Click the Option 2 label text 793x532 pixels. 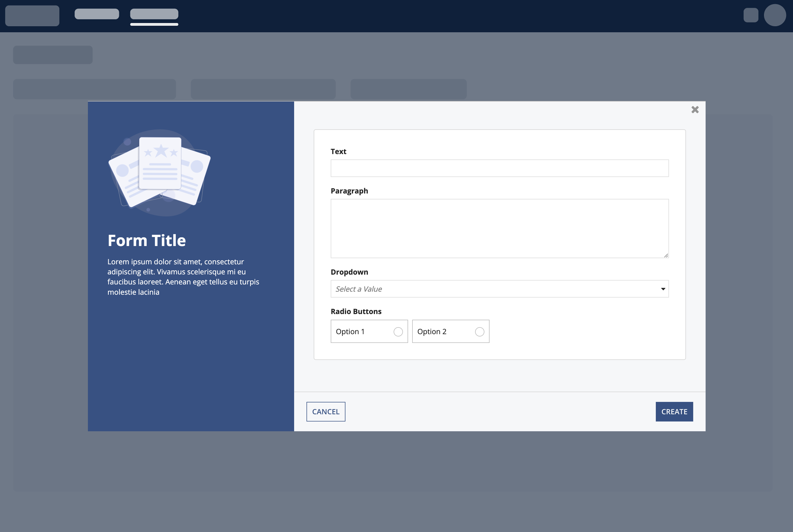[432, 332]
